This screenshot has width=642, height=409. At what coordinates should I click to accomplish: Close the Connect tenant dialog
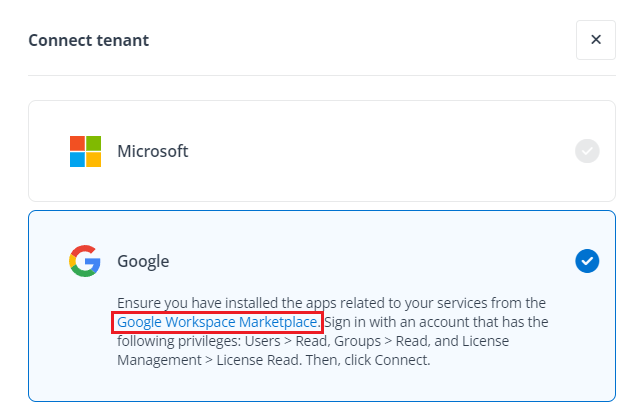click(595, 40)
